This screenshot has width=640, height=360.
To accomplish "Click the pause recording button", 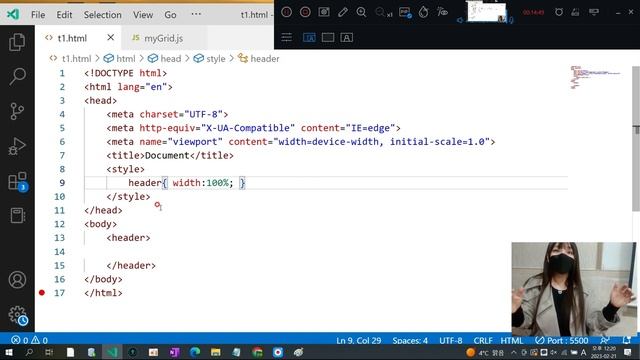I will pyautogui.click(x=287, y=12).
